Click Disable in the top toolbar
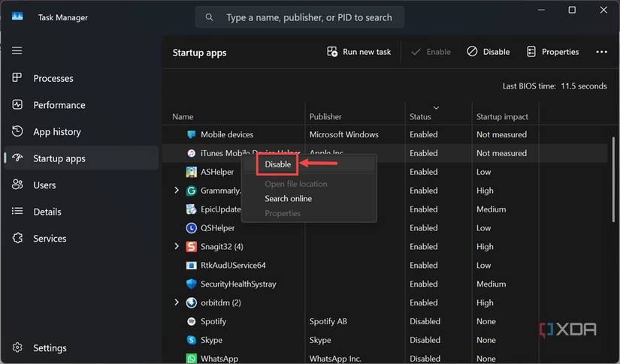The height and width of the screenshot is (364, 620). tap(488, 52)
